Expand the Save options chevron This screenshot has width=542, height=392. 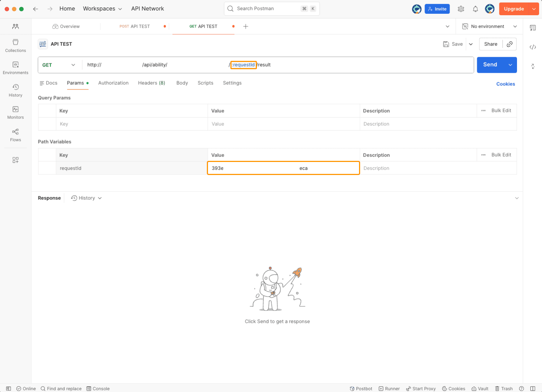471,44
